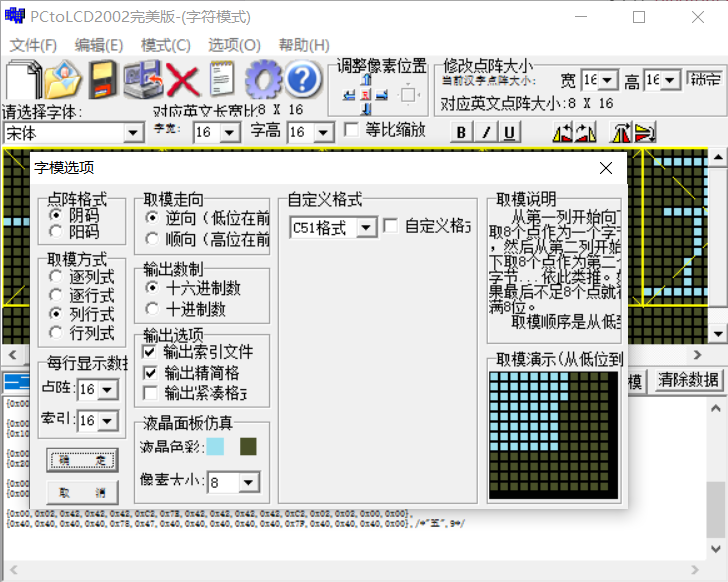The image size is (728, 582).
Task: Pick the light blue LCD color swatch
Action: coord(215,446)
